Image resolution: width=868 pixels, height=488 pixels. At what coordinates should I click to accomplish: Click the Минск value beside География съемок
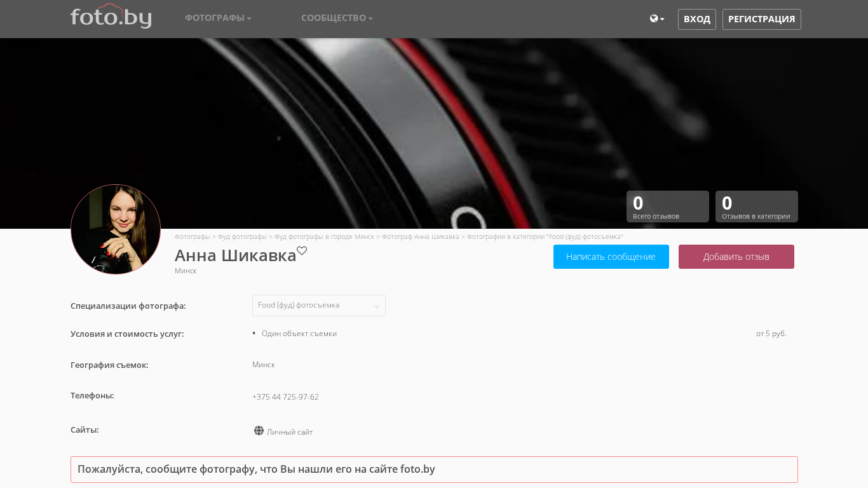[264, 365]
